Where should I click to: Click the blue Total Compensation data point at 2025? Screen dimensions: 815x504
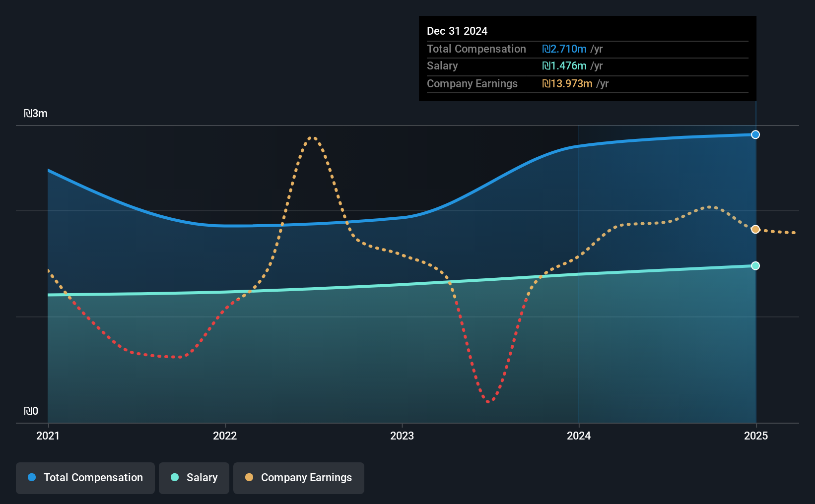755,134
